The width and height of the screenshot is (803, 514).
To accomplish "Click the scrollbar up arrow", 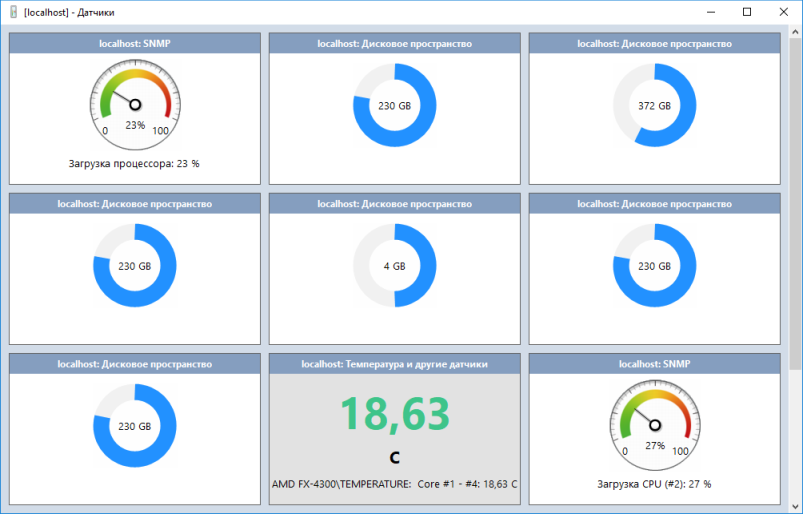I will click(x=795, y=32).
